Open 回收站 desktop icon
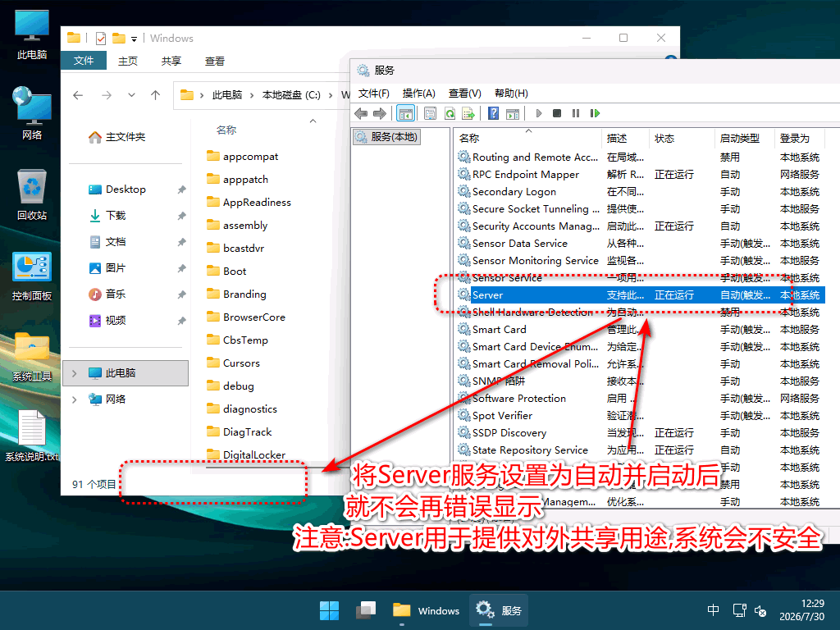 32,195
